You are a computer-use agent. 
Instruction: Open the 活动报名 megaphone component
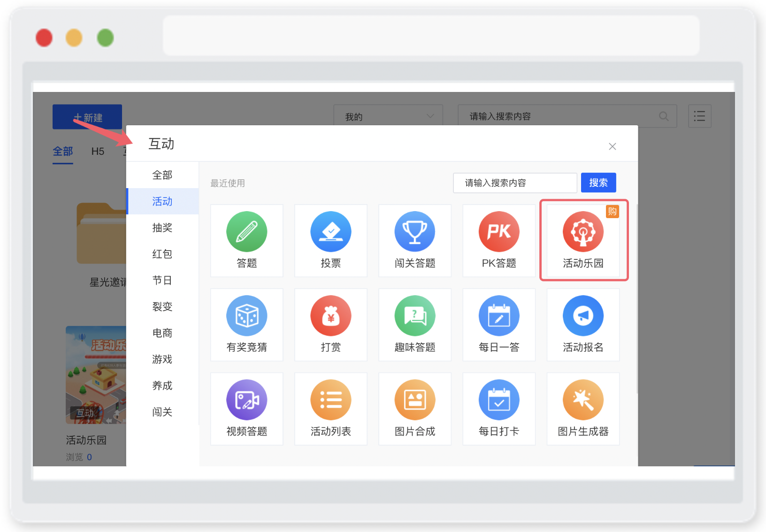(x=583, y=325)
